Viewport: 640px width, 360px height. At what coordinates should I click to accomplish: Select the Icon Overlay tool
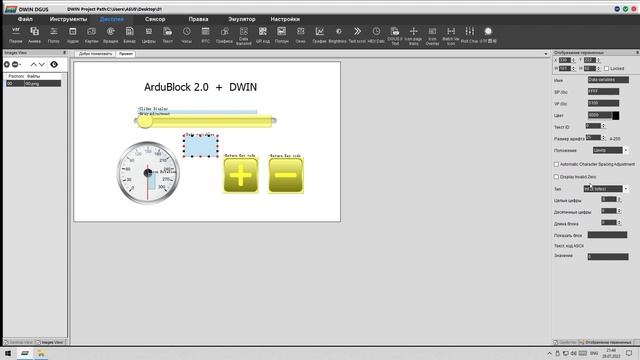click(x=432, y=36)
